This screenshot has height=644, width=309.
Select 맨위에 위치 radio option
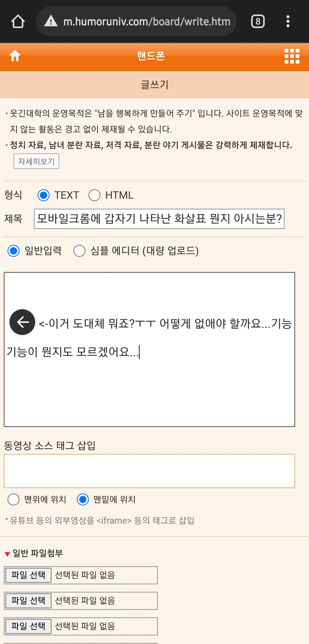14,499
